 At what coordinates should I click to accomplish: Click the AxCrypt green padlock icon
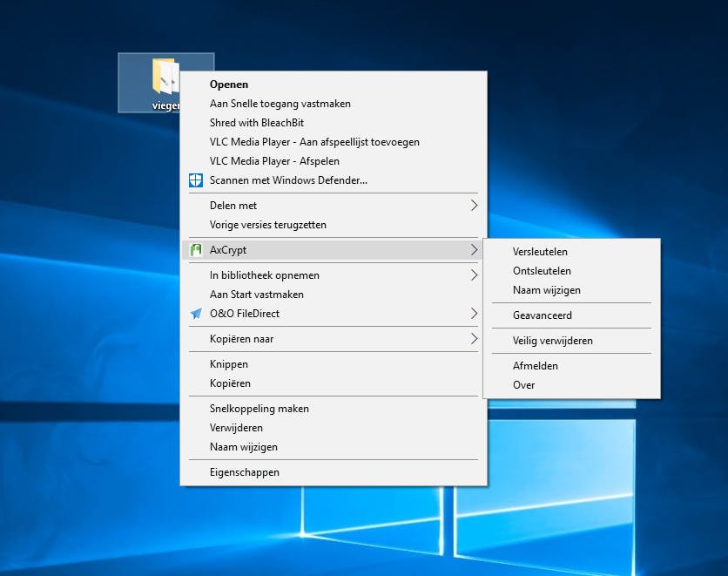coord(196,250)
